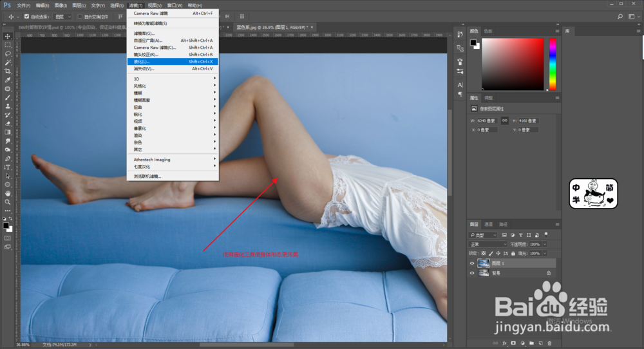
Task: Open the 文件(F) menu
Action: (23, 5)
